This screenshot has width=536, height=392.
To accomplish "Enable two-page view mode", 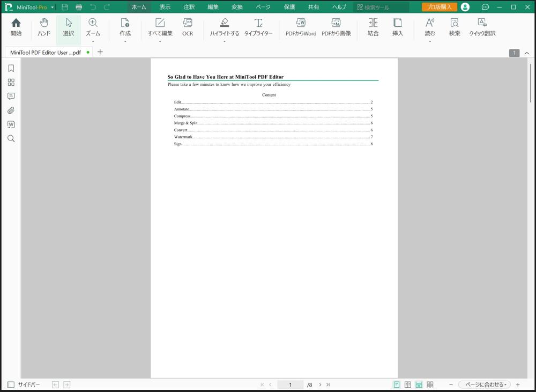I will click(x=408, y=384).
